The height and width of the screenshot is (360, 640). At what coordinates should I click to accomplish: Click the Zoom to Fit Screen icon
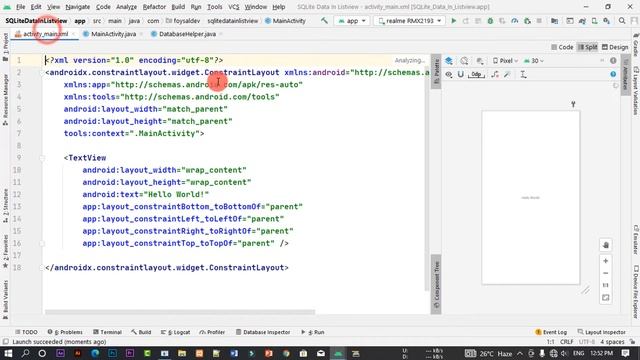click(x=606, y=298)
